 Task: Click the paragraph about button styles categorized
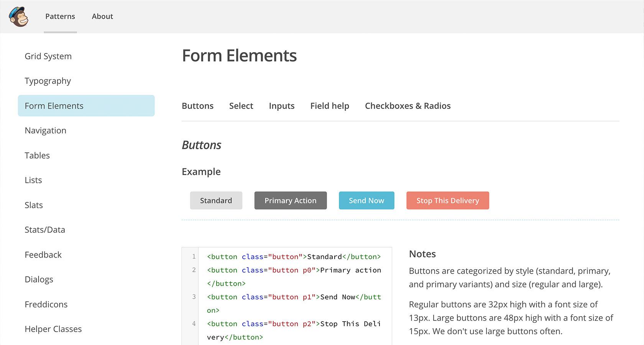[510, 278]
